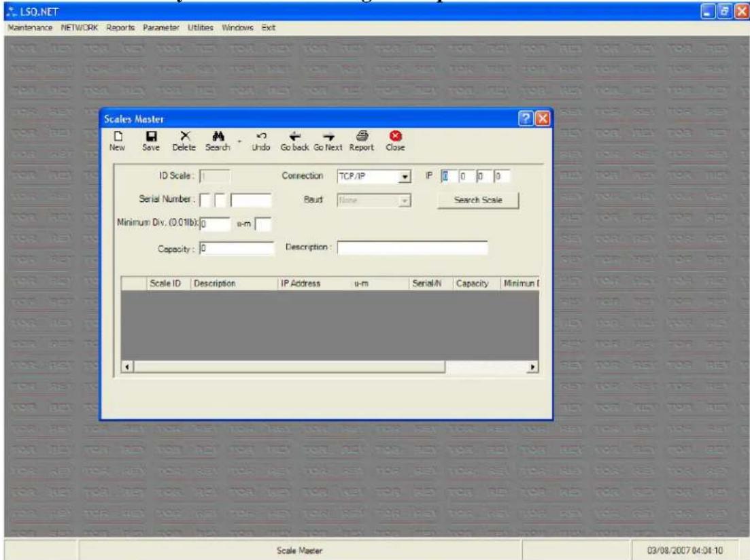Open the Windows menu
Screen dimensions: 750x560
237,28
